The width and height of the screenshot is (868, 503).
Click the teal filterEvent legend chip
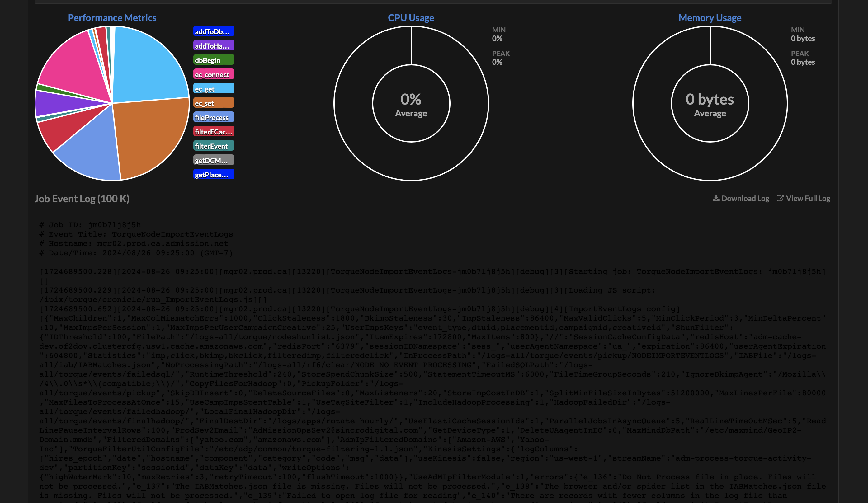coord(214,146)
